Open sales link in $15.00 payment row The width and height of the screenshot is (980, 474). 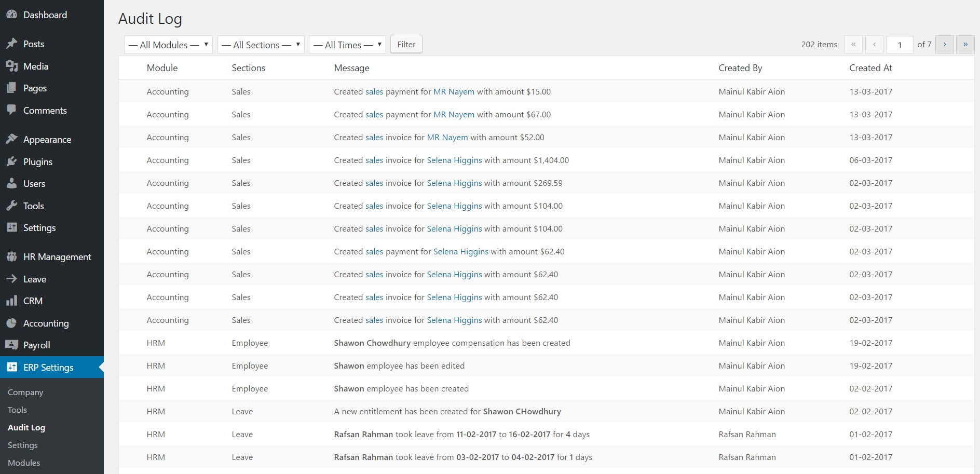click(374, 91)
